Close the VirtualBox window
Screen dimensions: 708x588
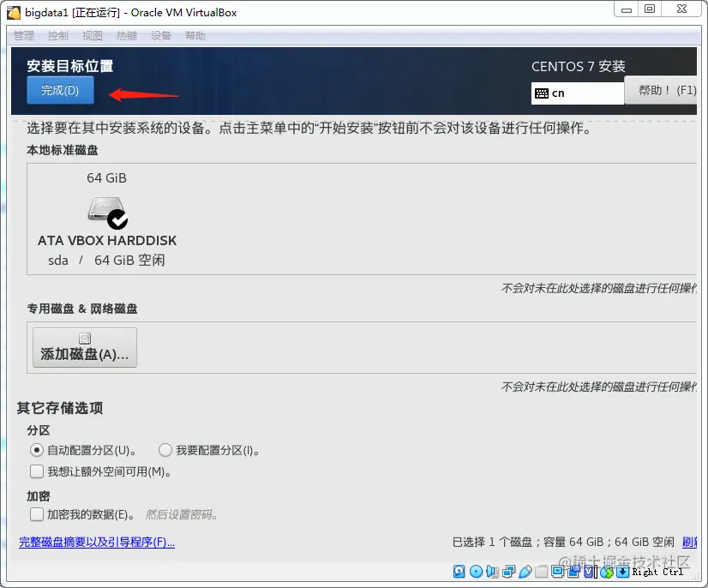pyautogui.click(x=681, y=9)
